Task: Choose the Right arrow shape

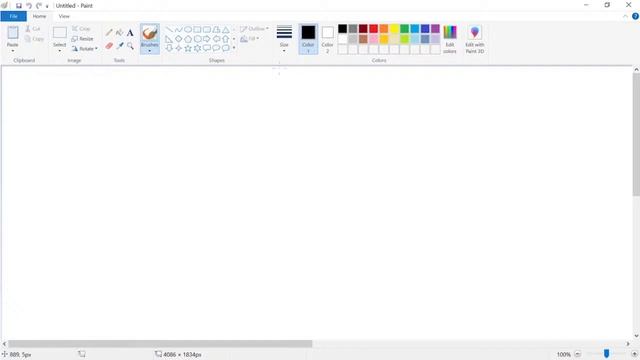Action: [207, 39]
